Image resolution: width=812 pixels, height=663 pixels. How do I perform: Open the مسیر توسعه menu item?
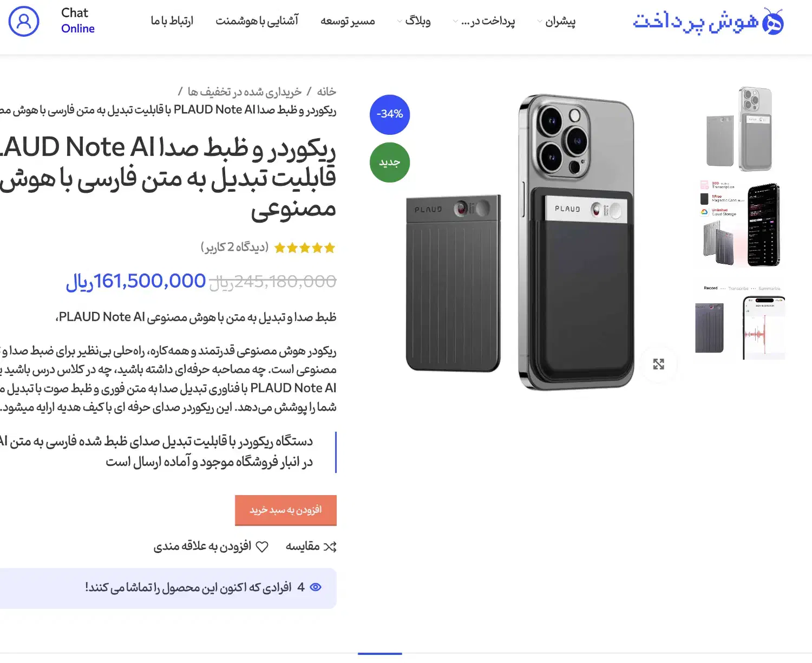point(348,21)
